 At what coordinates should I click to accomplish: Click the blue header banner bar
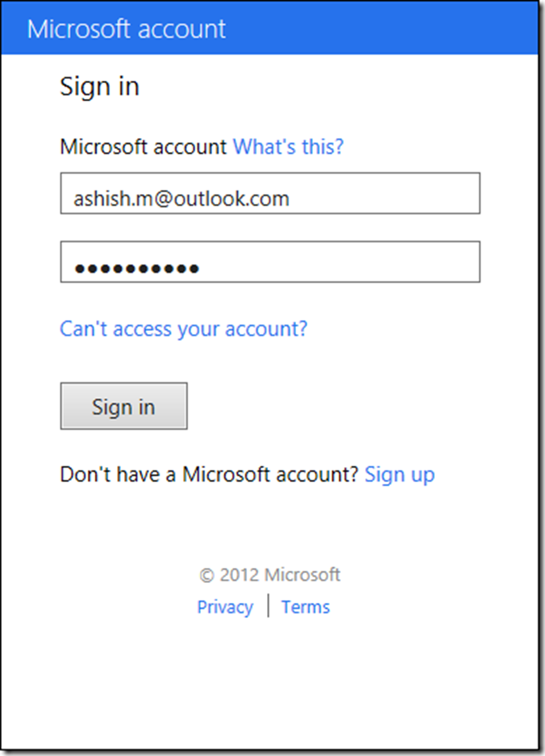pyautogui.click(x=270, y=28)
